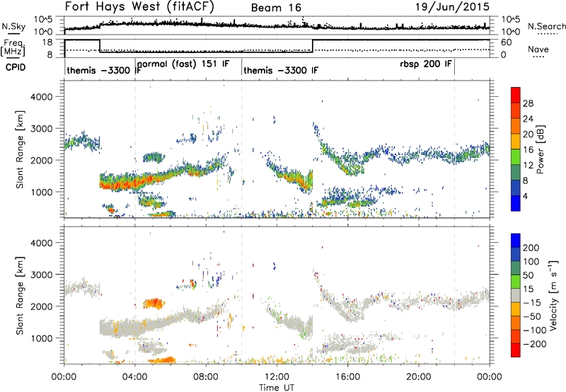Viewport: 566px width, 392px height.
Task: Click the '28' label on the power colorbar
Action: click(528, 103)
